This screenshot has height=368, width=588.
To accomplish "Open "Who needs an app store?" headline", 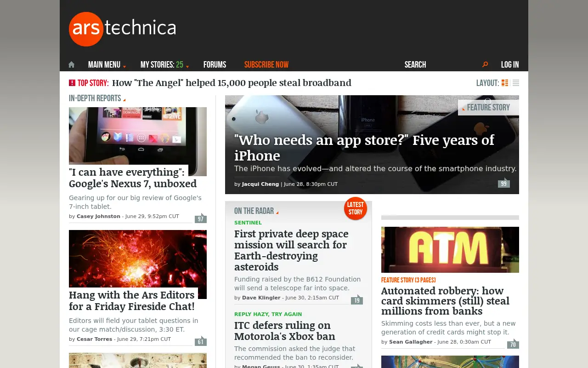I will point(364,147).
